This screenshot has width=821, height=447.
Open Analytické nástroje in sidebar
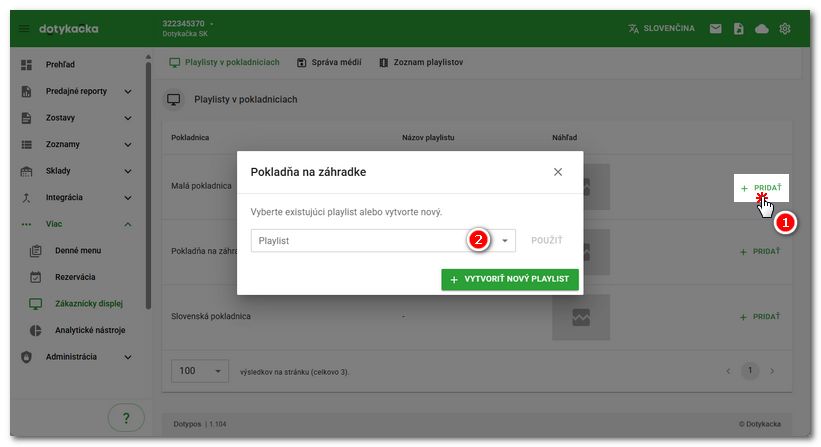86,330
